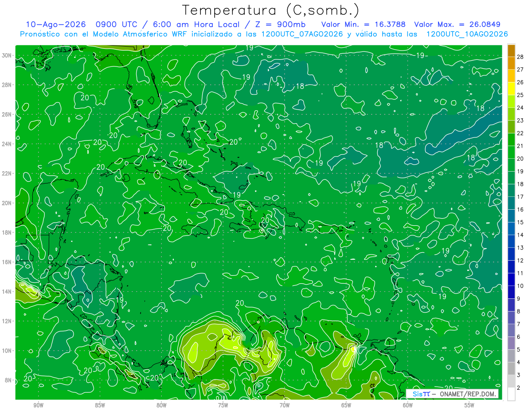The width and height of the screenshot is (532, 411).
Task: Click the 26N latitude axis label
Action: (x=7, y=114)
